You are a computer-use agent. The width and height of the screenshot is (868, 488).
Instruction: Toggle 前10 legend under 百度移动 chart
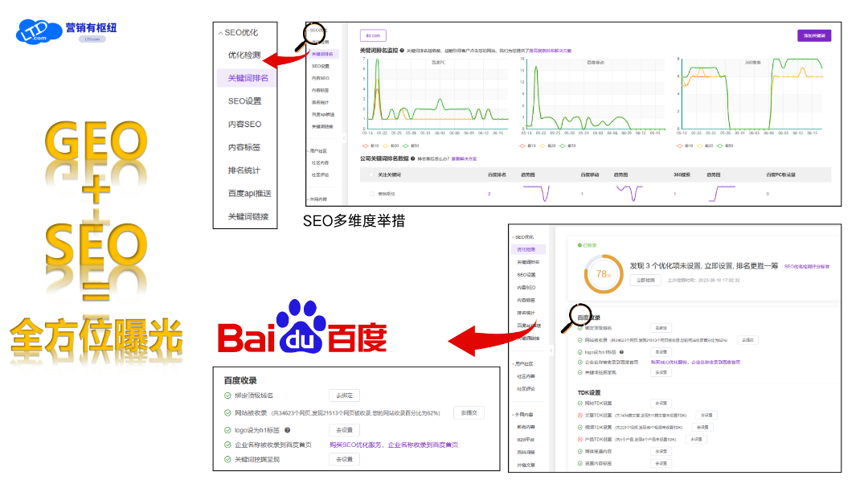coord(527,146)
